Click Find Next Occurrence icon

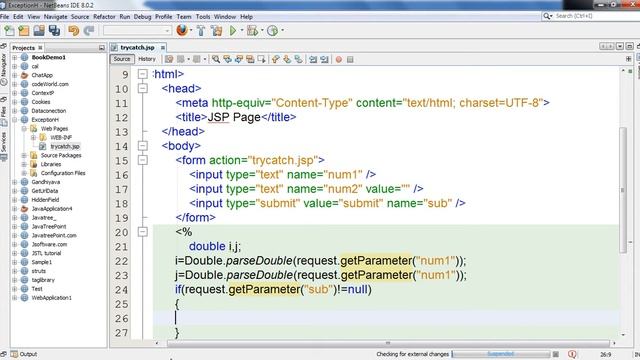click(x=239, y=60)
